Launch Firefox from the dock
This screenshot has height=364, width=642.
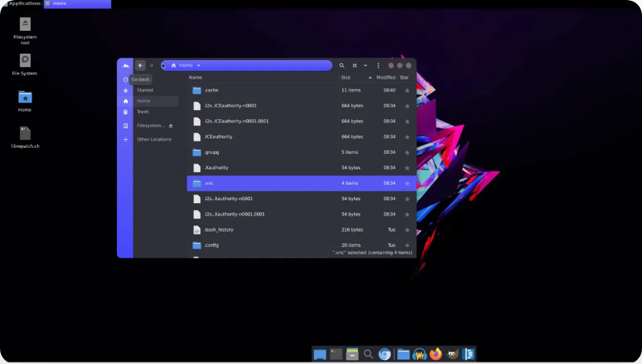click(436, 354)
